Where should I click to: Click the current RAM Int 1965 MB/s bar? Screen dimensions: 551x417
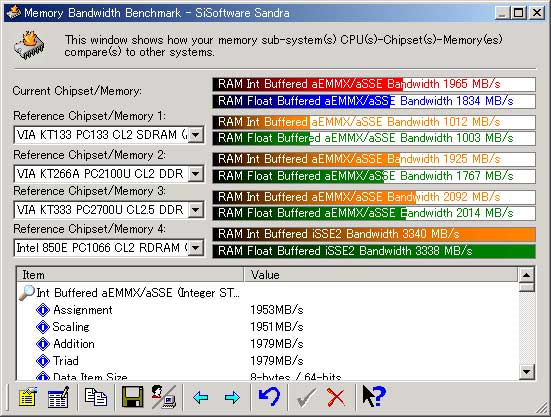374,84
